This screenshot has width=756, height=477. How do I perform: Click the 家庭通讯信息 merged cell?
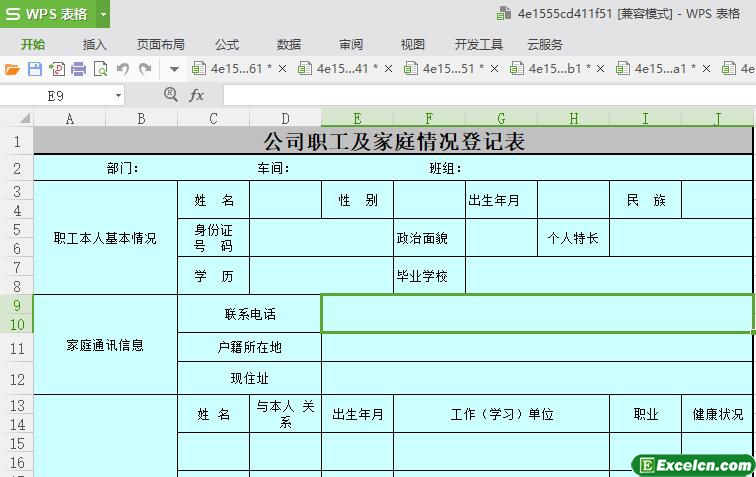(106, 345)
